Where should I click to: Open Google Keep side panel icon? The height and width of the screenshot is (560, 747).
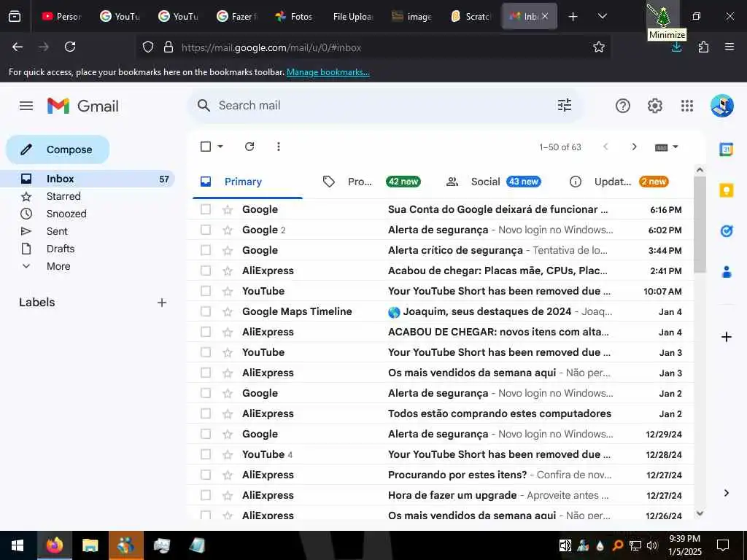tap(727, 190)
